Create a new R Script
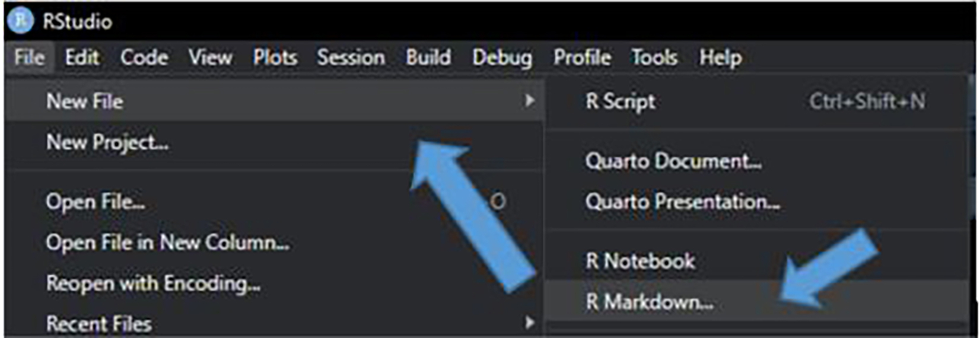Viewport: 980px width, 338px height. point(621,101)
